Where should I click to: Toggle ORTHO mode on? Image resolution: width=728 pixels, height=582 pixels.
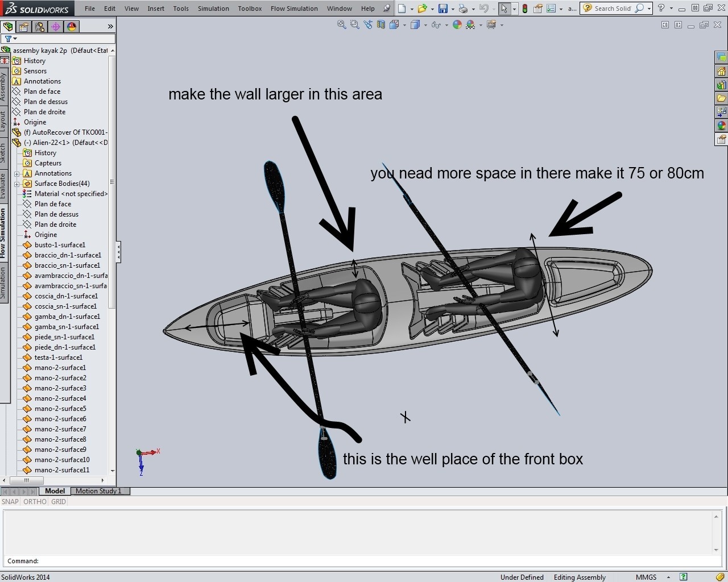point(35,501)
